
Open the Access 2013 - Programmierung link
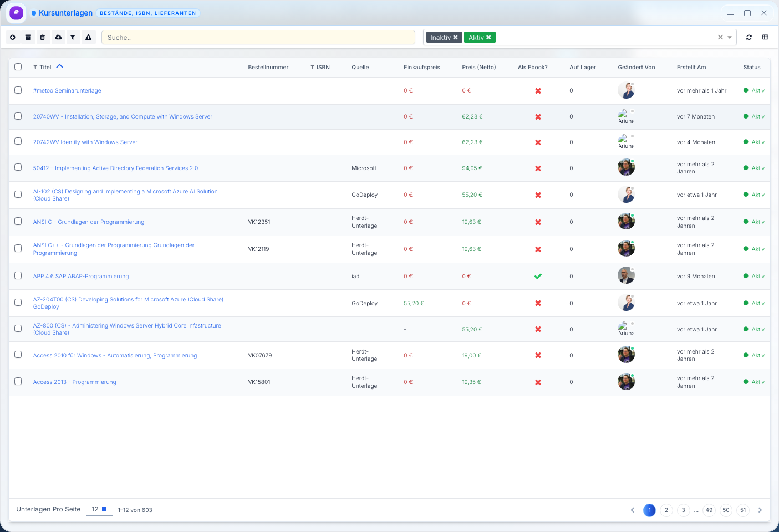click(x=75, y=382)
